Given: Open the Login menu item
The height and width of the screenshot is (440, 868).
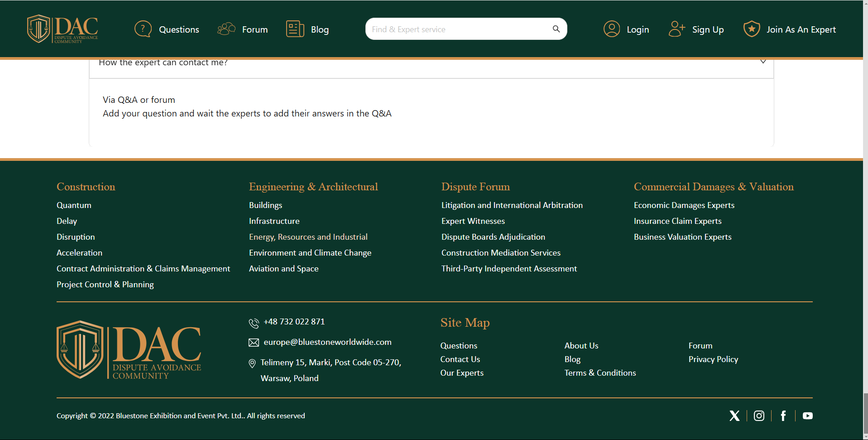Looking at the screenshot, I should coord(638,29).
